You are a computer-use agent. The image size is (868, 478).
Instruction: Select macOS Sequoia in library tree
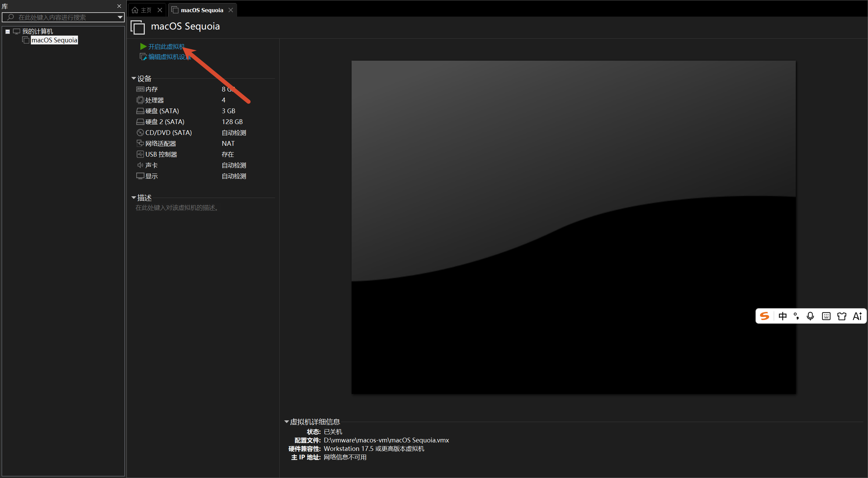click(x=54, y=40)
